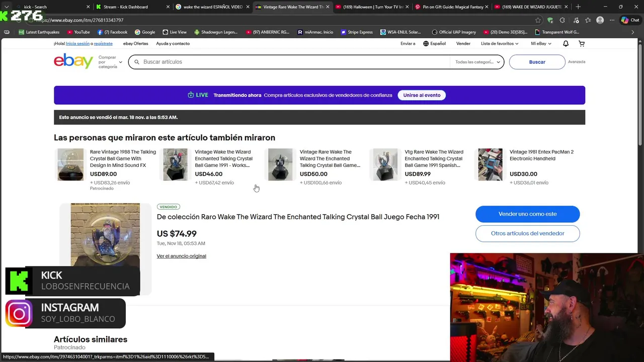Open the browser profile avatar
Image resolution: width=644 pixels, height=362 pixels.
[x=600, y=20]
